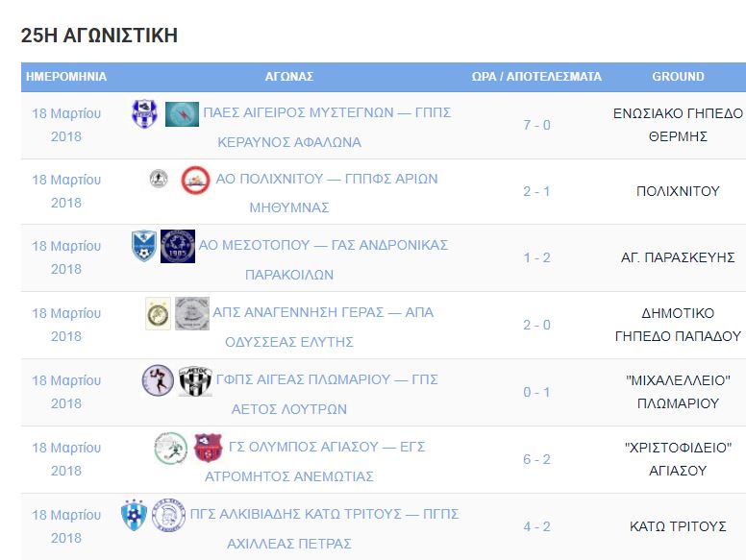The height and width of the screenshot is (560, 746).
Task: Click the 7 - 0 result link
Action: point(536,125)
